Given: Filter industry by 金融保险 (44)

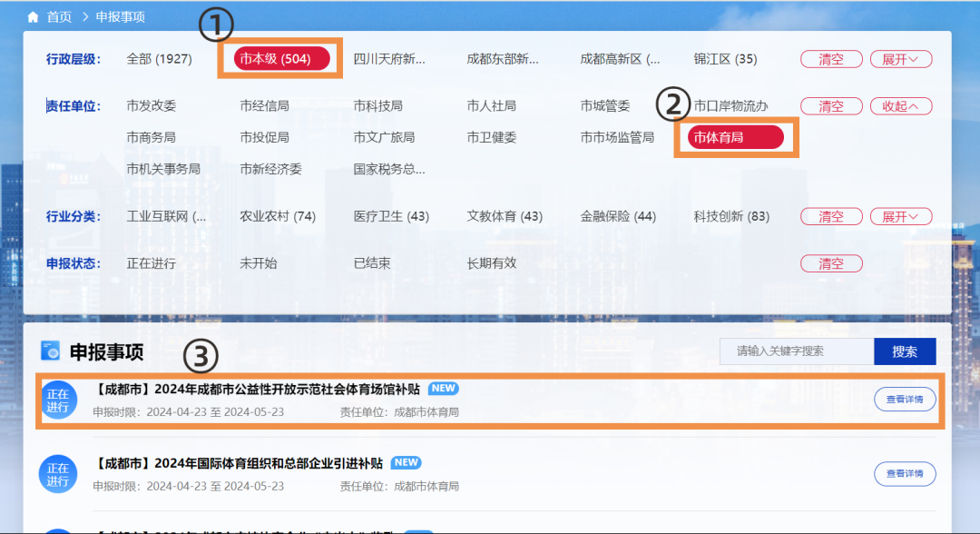Looking at the screenshot, I should (x=618, y=216).
